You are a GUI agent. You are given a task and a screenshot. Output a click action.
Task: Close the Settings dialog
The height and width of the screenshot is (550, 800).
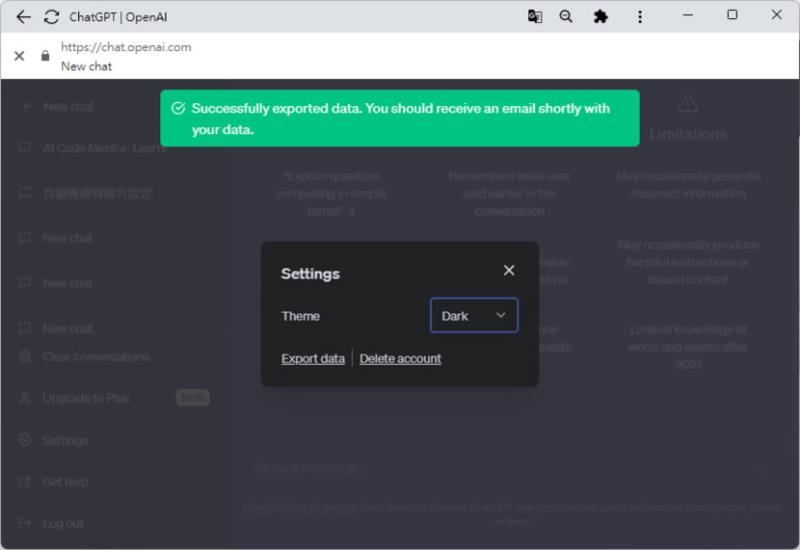pyautogui.click(x=509, y=270)
